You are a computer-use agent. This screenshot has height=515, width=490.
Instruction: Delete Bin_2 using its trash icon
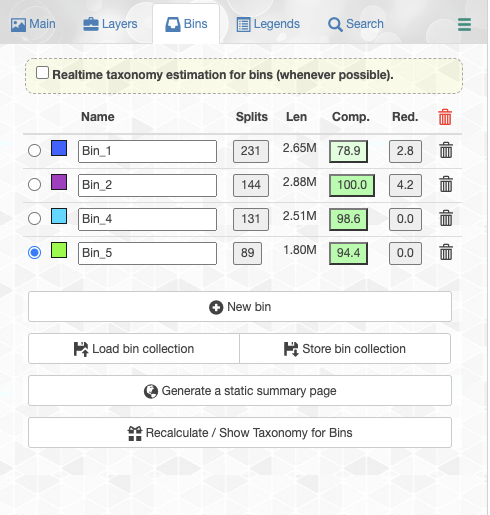446,184
